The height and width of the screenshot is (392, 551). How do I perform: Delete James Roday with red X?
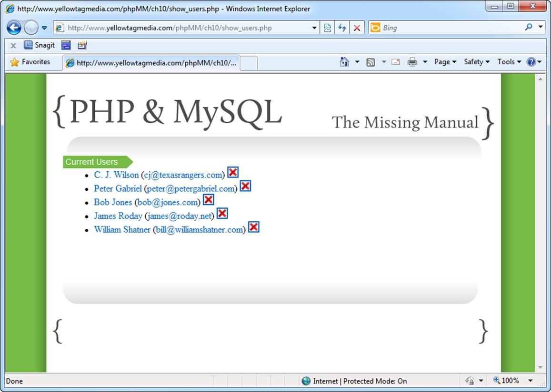tap(222, 214)
